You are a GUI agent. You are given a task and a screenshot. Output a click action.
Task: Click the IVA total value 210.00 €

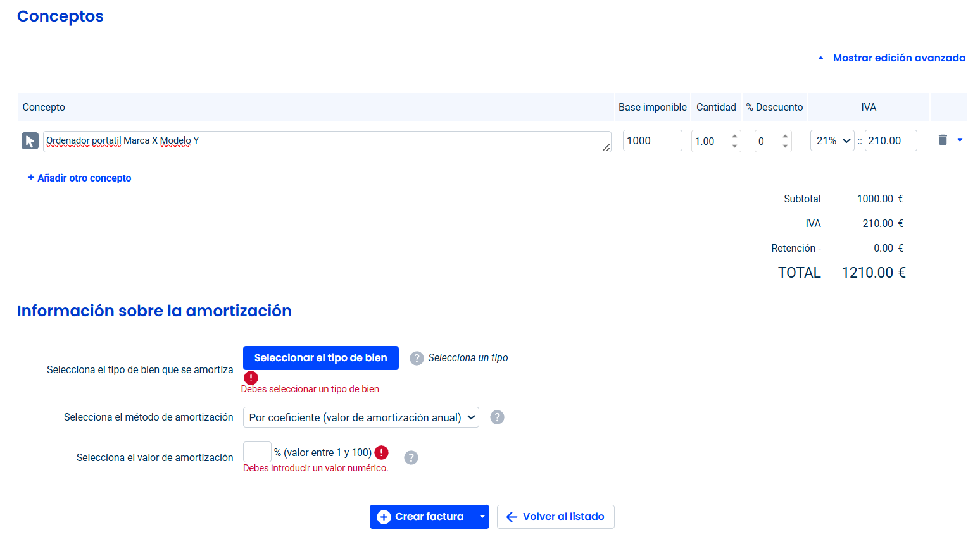(x=883, y=223)
